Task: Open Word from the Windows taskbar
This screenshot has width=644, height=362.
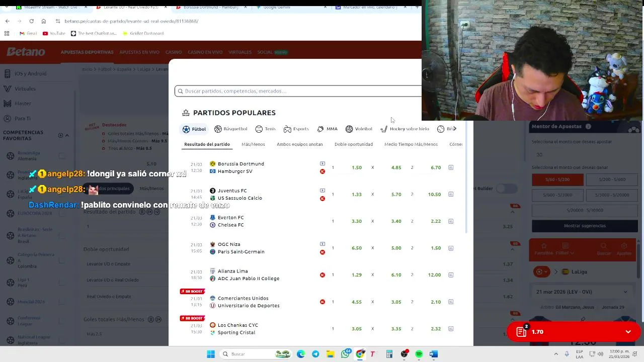Action: pyautogui.click(x=433, y=354)
